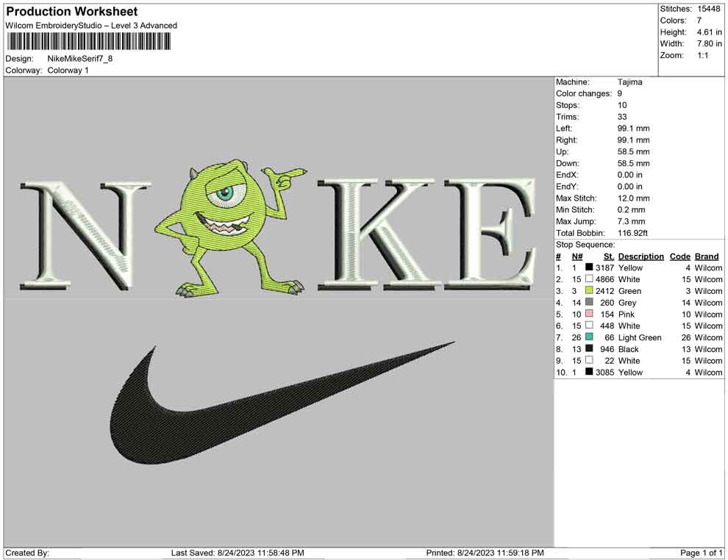Click the pink swatch beside 154 Pink
Image resolution: width=728 pixels, height=560 pixels.
click(589, 314)
